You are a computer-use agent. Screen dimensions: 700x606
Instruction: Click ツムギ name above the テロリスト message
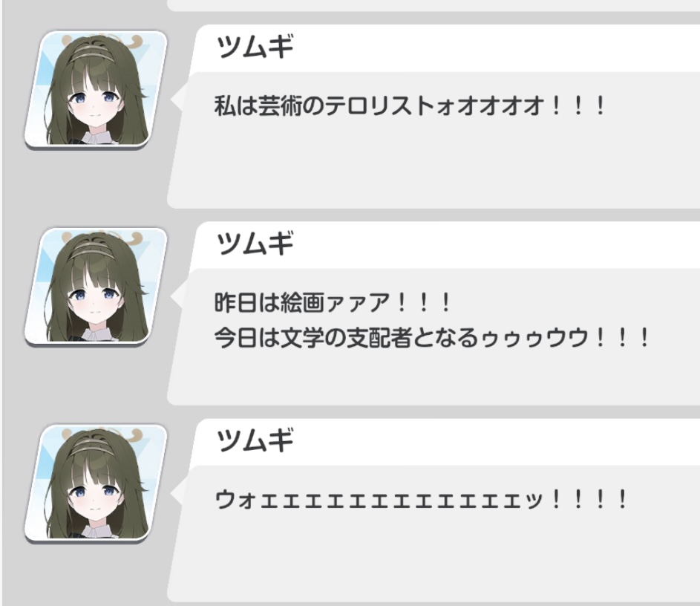[255, 47]
